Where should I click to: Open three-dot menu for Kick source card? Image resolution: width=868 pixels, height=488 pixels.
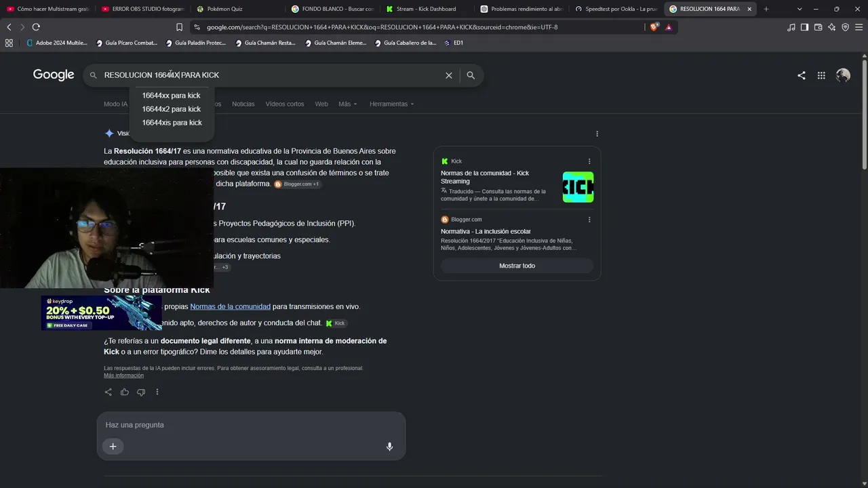[x=589, y=161]
